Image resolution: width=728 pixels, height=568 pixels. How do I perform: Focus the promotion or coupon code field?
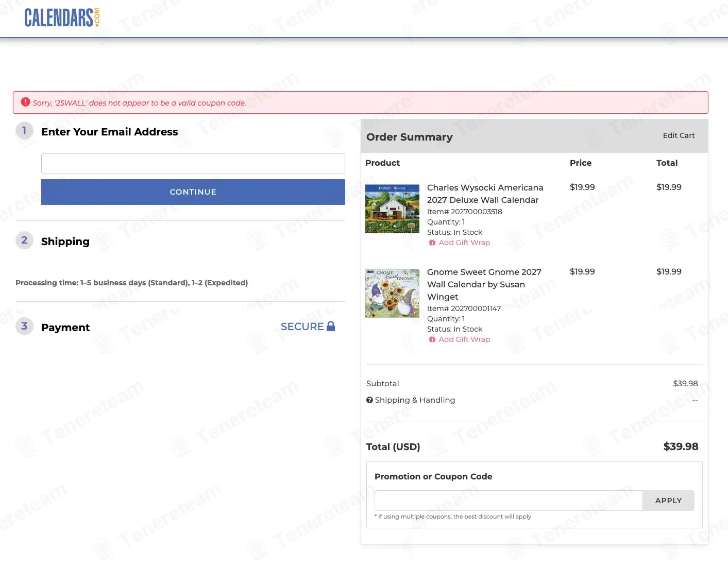(x=509, y=501)
